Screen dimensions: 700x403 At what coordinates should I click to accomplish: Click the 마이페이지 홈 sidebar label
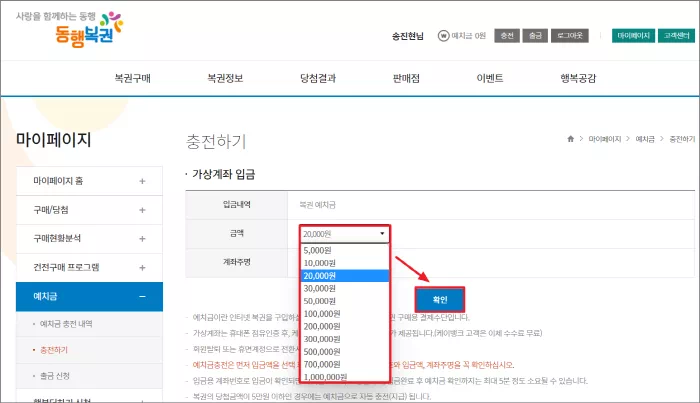click(58, 181)
